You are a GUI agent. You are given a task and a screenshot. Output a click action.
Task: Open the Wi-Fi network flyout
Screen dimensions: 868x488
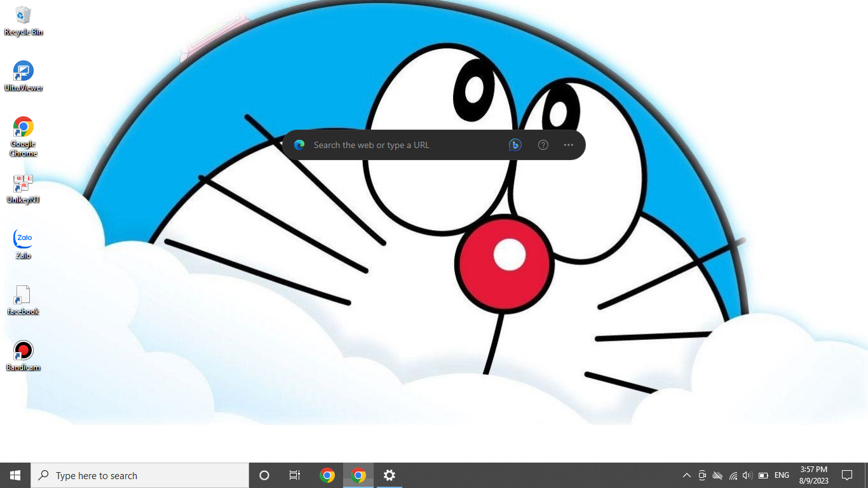[733, 475]
